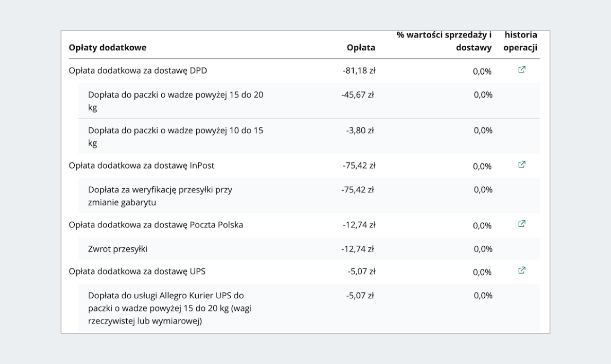The image size is (611, 364).
Task: Click '% wartości sprzedaży i dostawy' header
Action: [x=444, y=41]
